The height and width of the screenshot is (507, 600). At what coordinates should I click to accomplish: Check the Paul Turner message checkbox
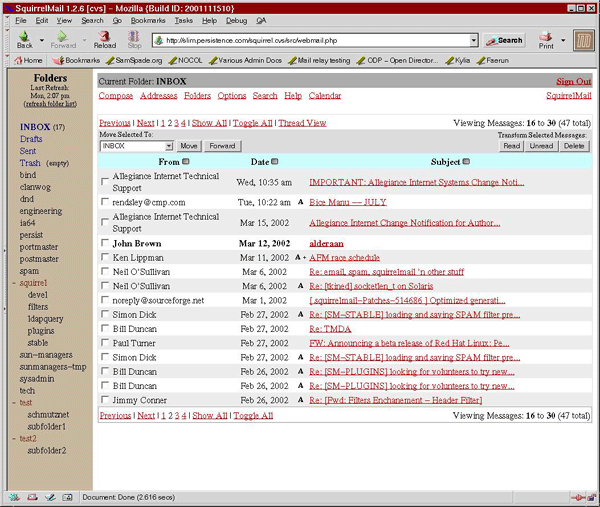(104, 342)
